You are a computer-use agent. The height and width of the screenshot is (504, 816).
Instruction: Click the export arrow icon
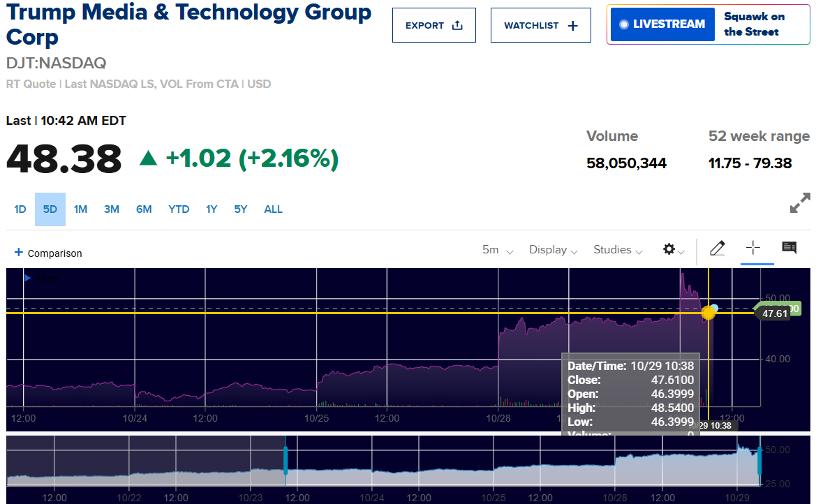click(x=457, y=25)
